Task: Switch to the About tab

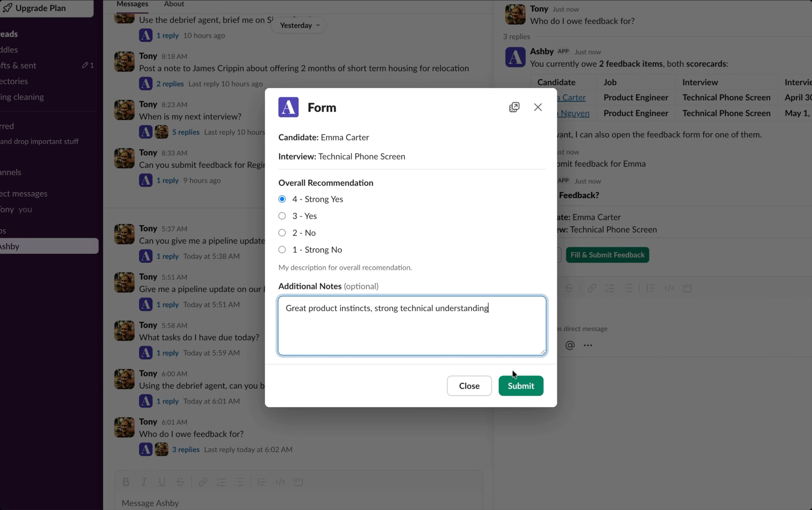Action: [174, 4]
